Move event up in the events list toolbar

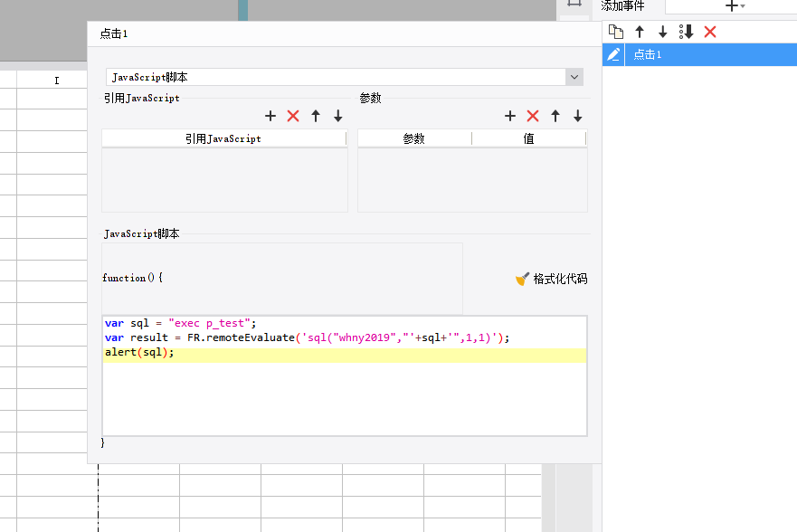tap(640, 32)
